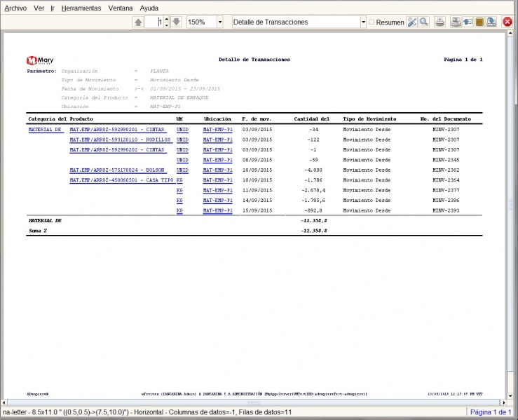Image resolution: width=518 pixels, height=420 pixels.
Task: Open product link 592990202 - CINTAS
Action: tap(117, 149)
